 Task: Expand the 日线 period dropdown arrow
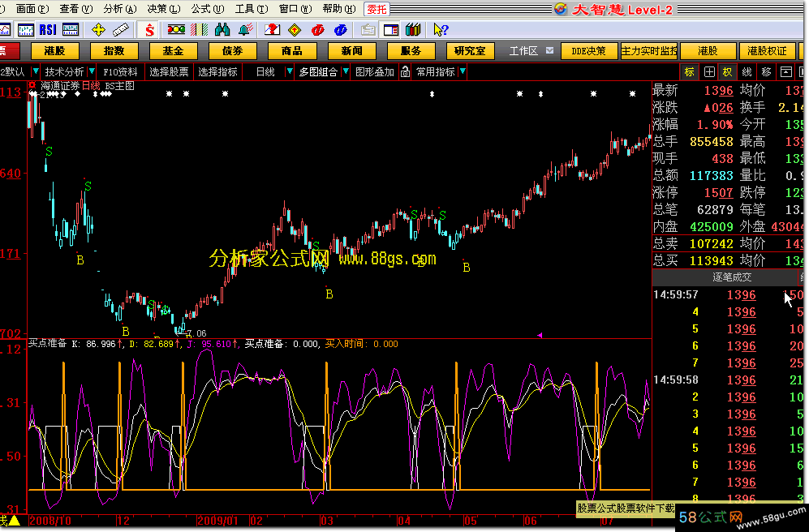tap(290, 71)
